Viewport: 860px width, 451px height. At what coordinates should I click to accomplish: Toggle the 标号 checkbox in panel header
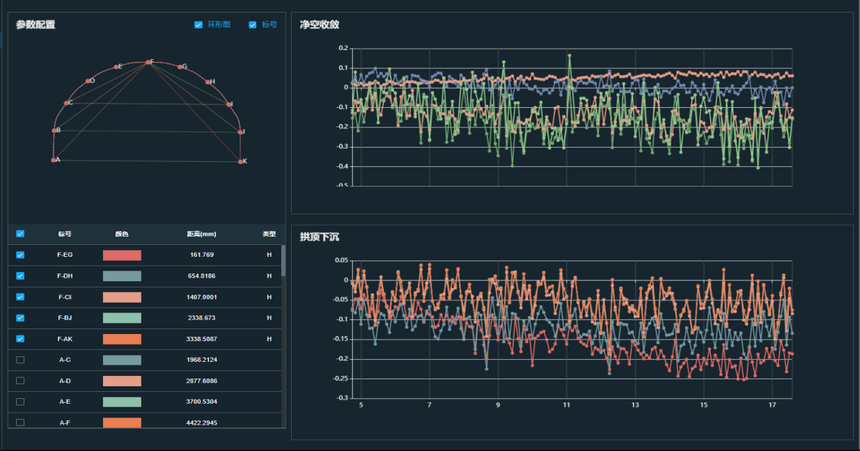click(x=252, y=25)
